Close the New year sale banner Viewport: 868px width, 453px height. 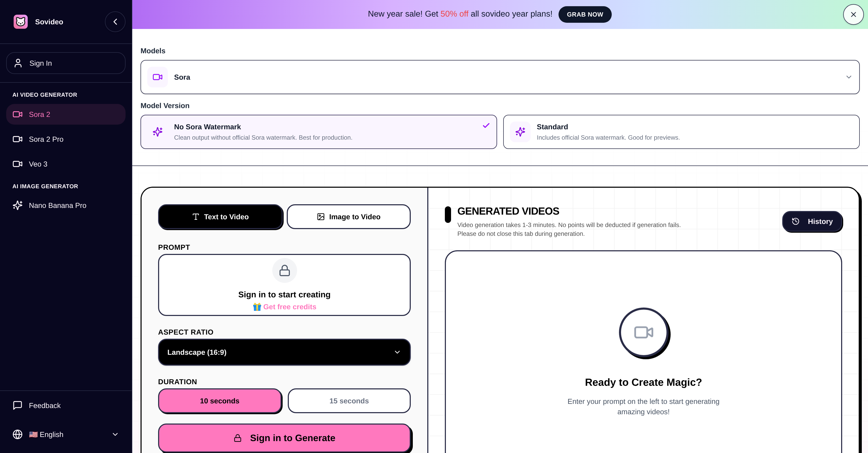click(x=854, y=14)
